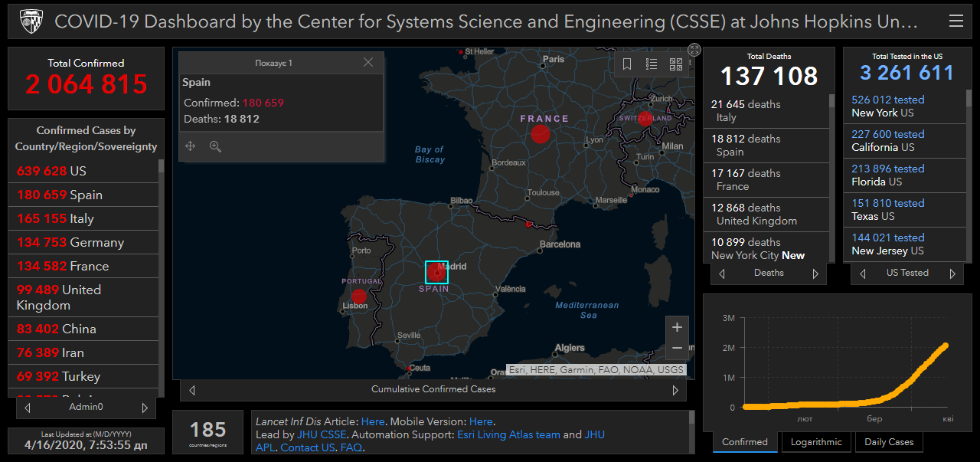The image size is (980, 462).
Task: Go to previous Admin0 list page
Action: click(x=28, y=408)
